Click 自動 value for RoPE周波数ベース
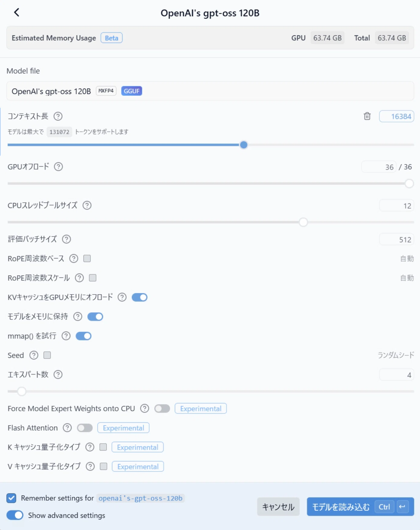 pyautogui.click(x=407, y=258)
